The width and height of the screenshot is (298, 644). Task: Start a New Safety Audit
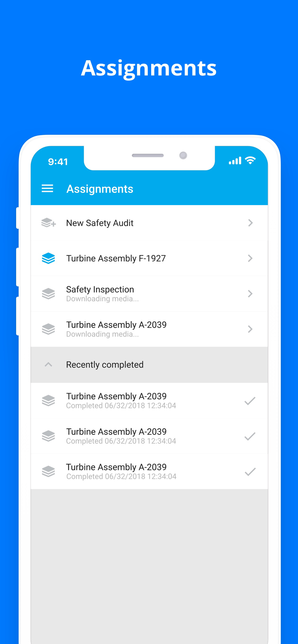coord(100,223)
